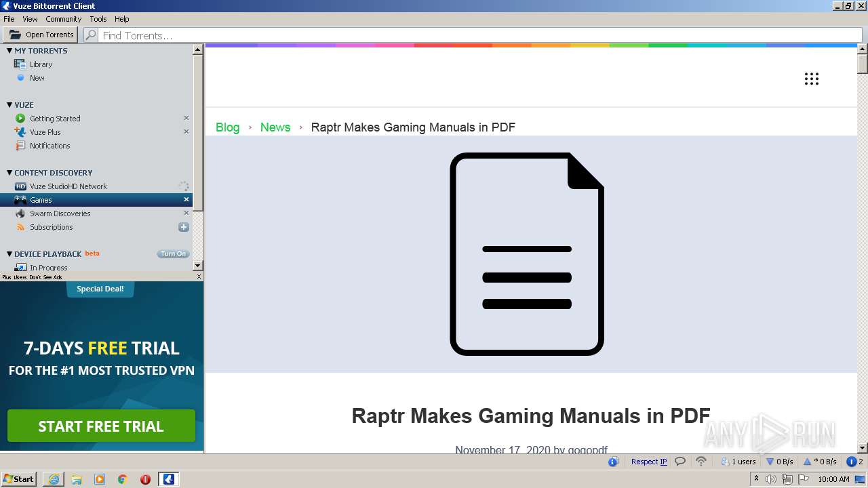Click the Opera taskbar icon
868x488 pixels.
(x=145, y=479)
